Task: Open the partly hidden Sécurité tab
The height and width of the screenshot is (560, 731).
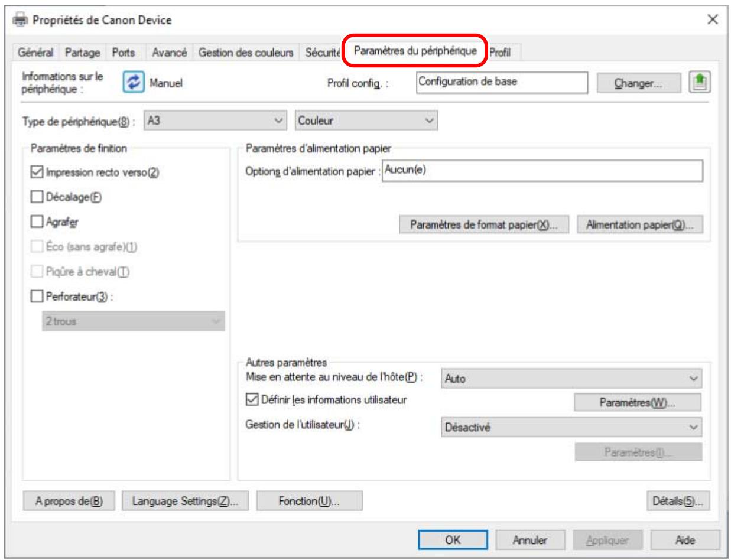Action: click(322, 53)
